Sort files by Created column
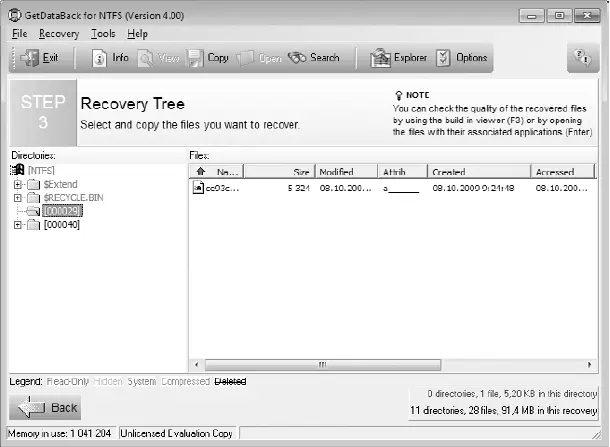Screen dimensions: 610x447 point(479,172)
